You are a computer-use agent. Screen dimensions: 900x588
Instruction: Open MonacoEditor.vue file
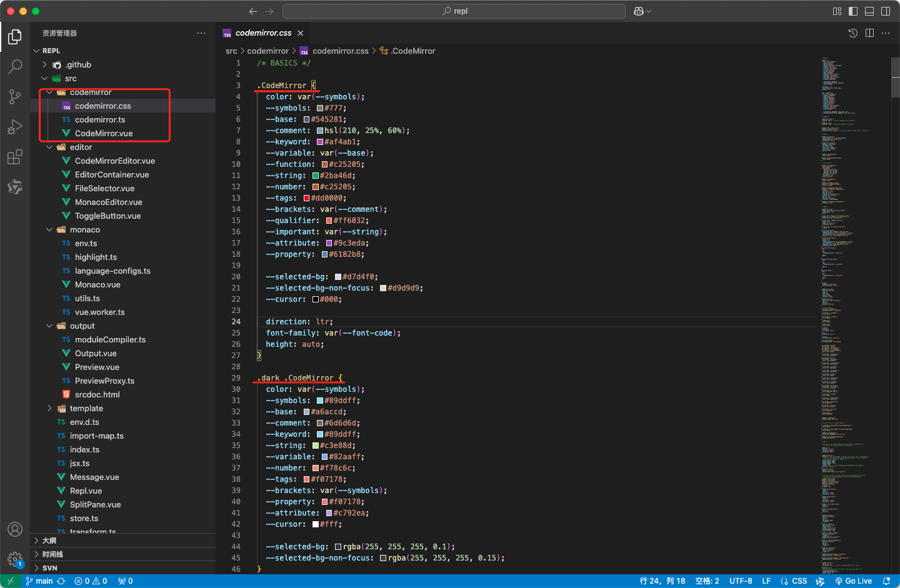click(x=108, y=202)
